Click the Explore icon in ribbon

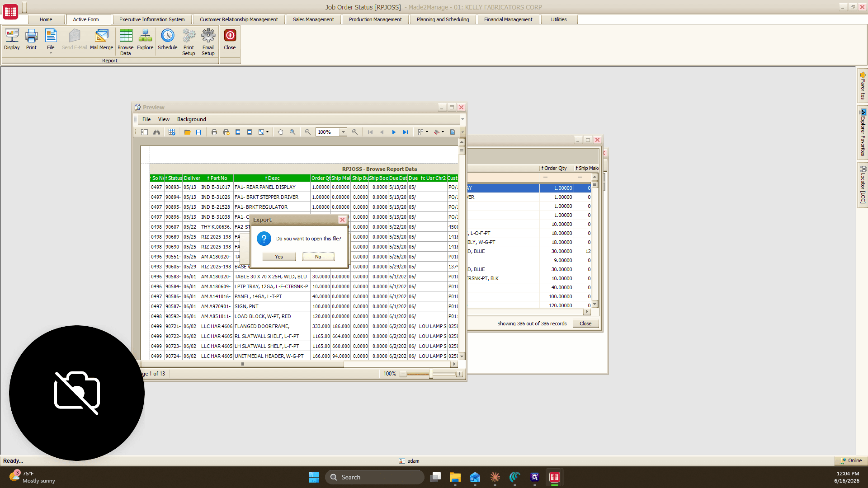[x=145, y=39]
